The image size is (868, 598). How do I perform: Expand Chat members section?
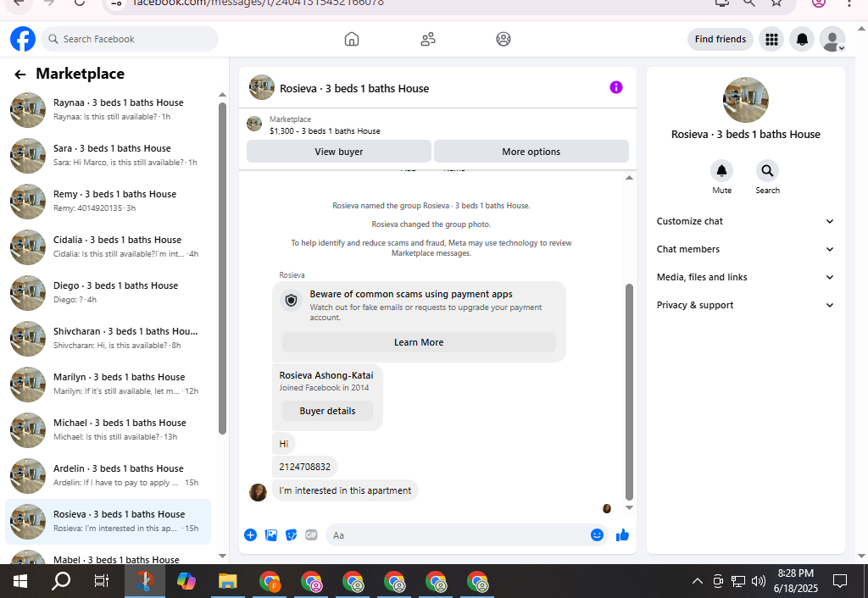click(x=745, y=249)
